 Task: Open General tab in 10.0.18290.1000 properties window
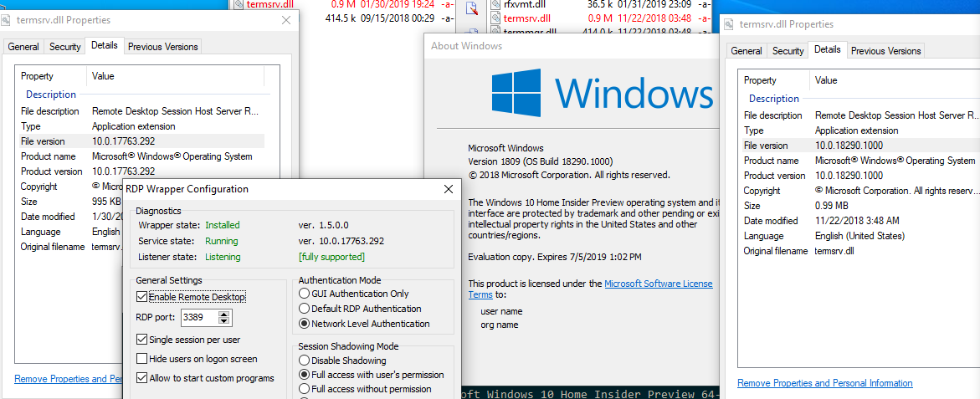747,50
